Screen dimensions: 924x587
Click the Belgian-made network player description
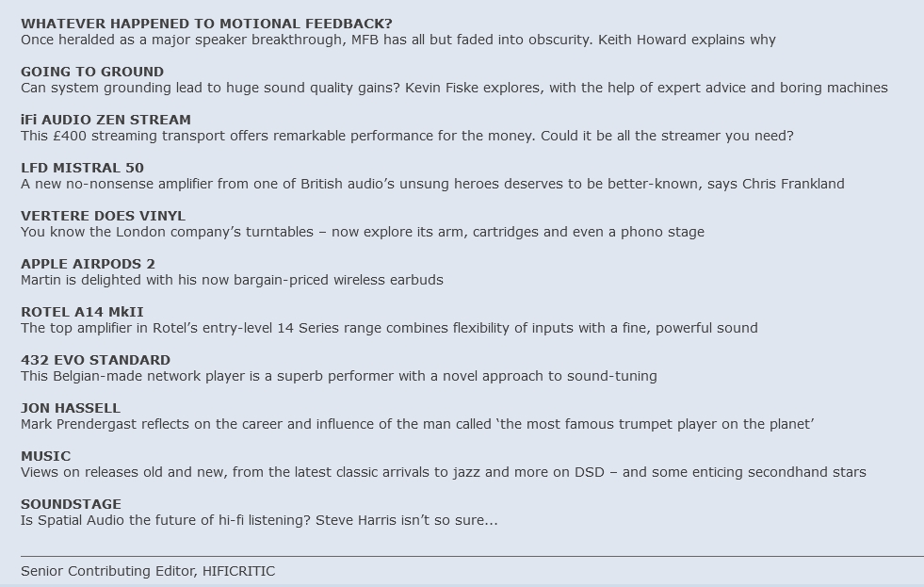click(x=339, y=376)
